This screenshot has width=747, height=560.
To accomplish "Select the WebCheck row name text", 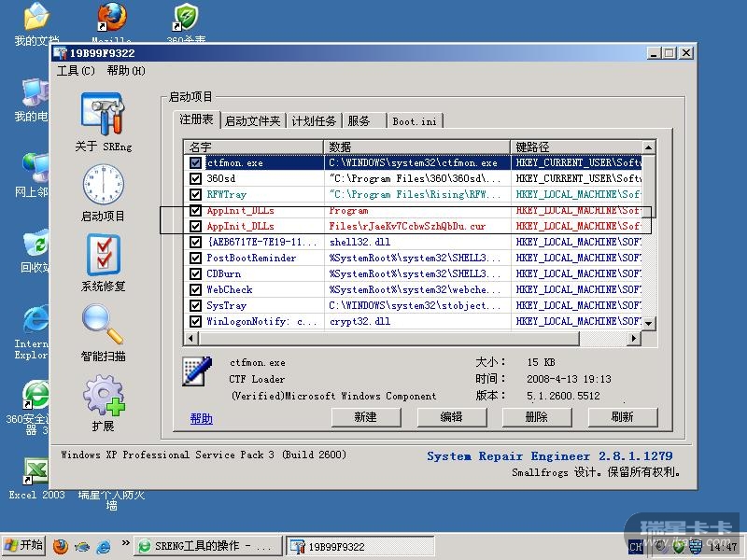I will [x=230, y=289].
